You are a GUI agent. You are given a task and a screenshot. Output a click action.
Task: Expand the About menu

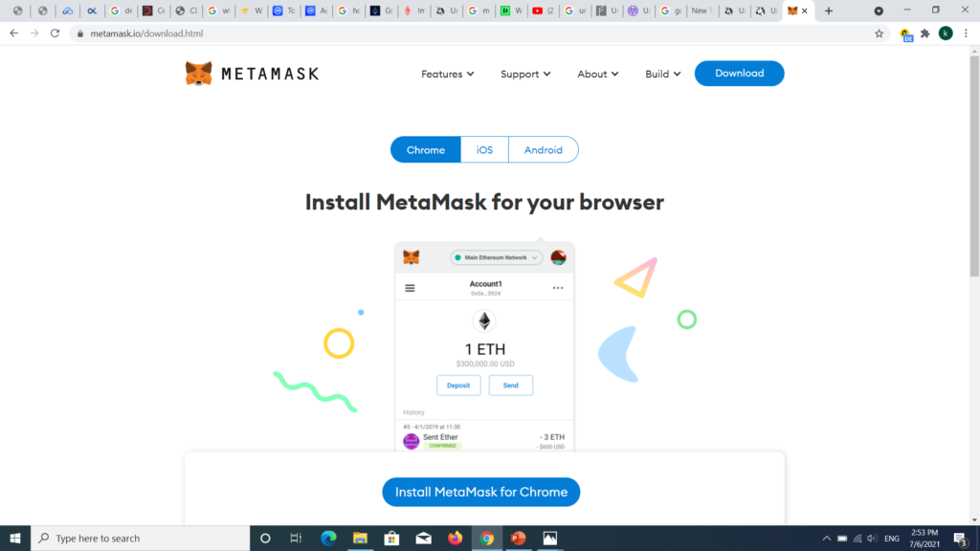coord(598,74)
